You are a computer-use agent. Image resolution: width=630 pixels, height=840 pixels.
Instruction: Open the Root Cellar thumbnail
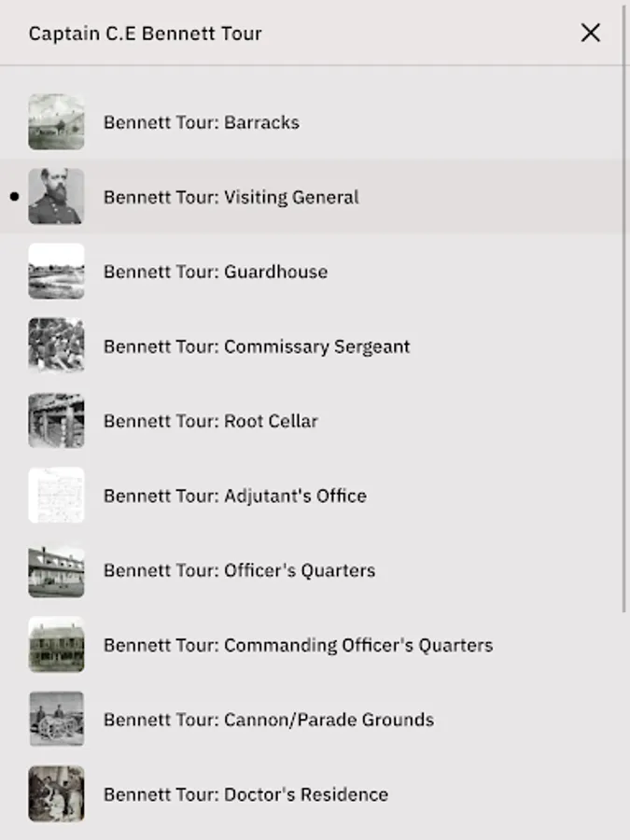pos(56,421)
